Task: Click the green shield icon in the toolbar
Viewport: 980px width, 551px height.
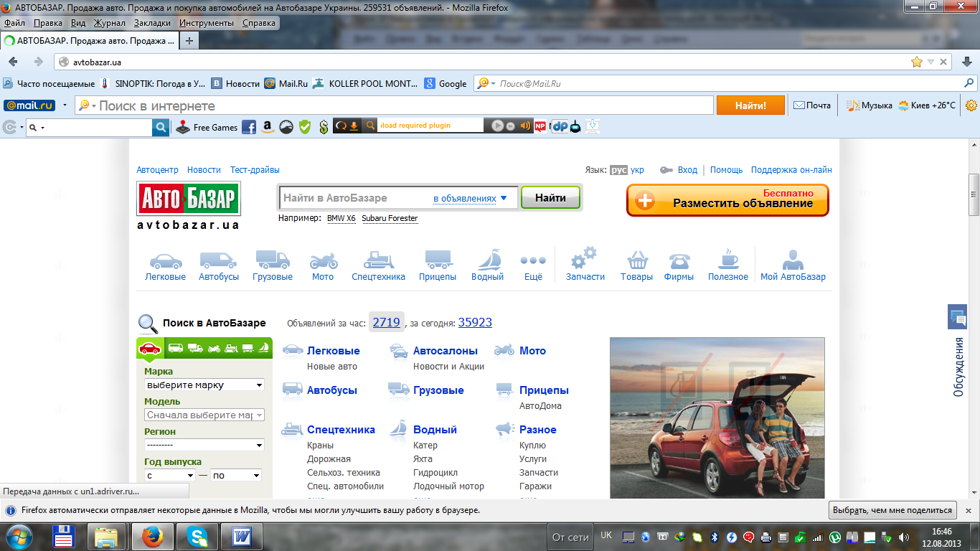Action: pos(305,127)
